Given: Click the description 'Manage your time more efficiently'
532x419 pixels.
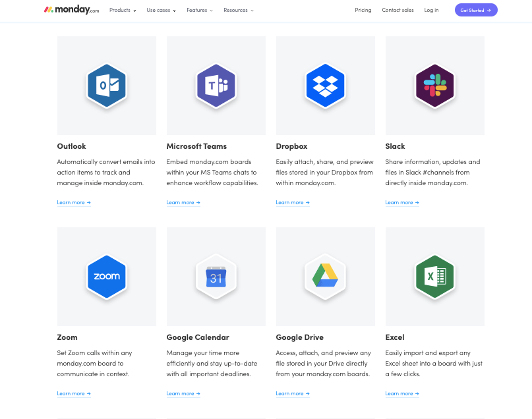Looking at the screenshot, I should 212,364.
